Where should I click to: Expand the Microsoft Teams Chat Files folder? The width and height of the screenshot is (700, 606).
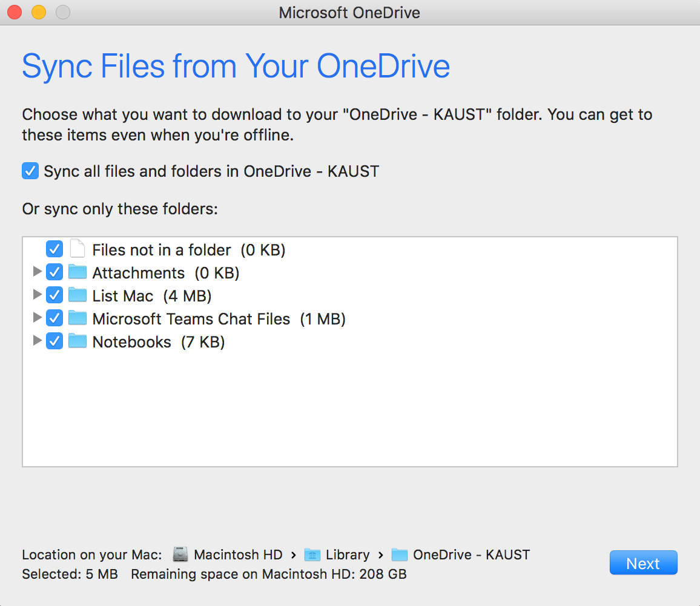pyautogui.click(x=38, y=318)
